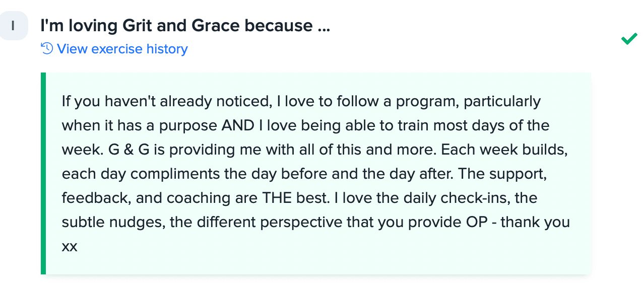Screen dimensions: 644x288
Task: Click the capitalized "THE" before best
Action: tap(277, 198)
